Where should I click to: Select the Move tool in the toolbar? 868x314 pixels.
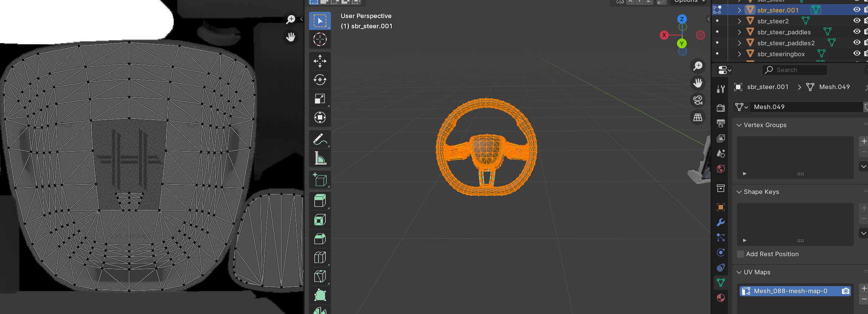coord(320,61)
